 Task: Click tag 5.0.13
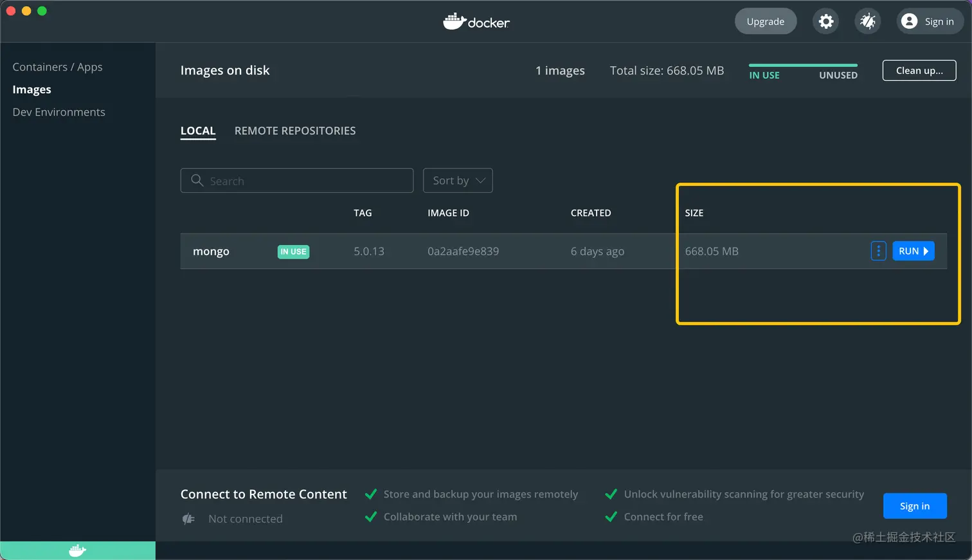(x=369, y=251)
